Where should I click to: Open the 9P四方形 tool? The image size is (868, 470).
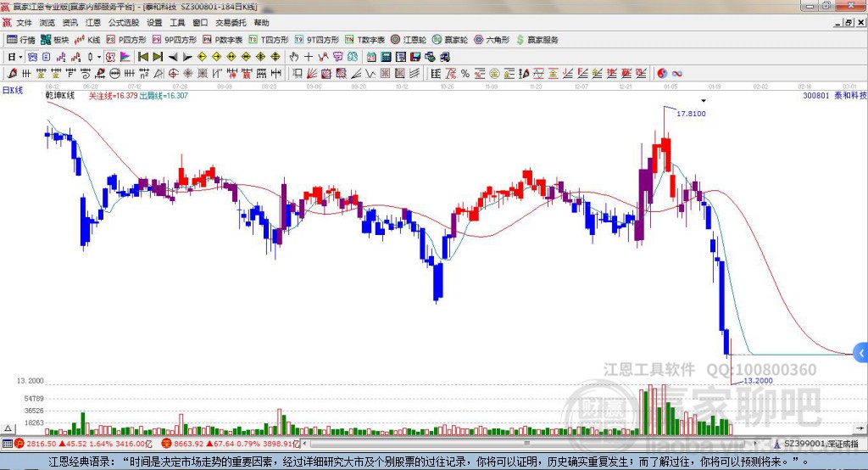click(x=175, y=40)
